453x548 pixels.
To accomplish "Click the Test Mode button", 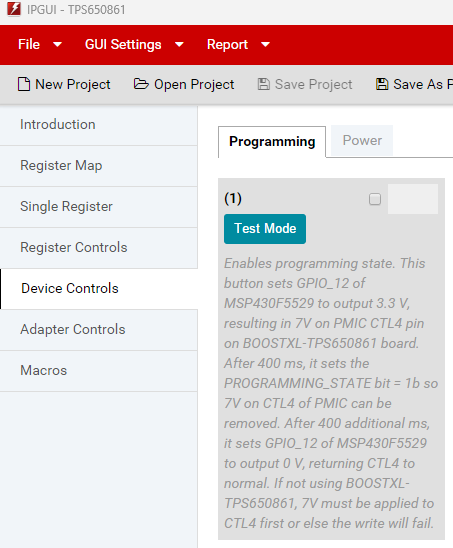I will [x=265, y=229].
